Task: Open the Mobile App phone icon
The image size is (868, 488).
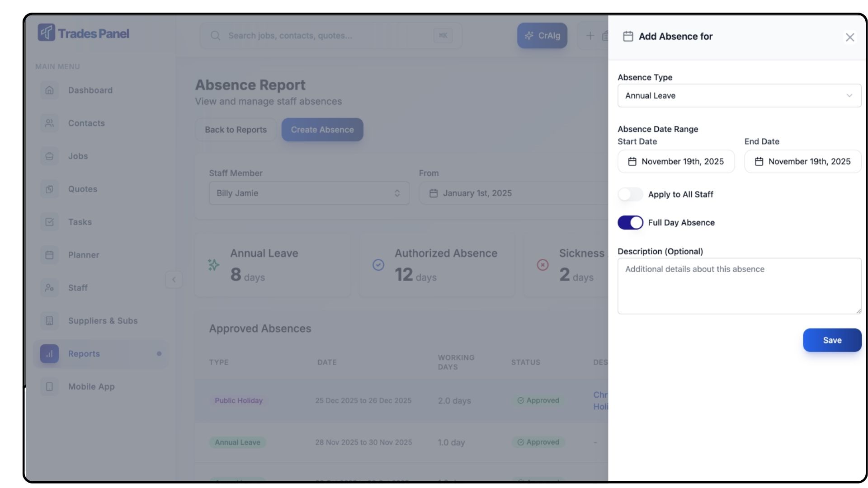Action: [49, 387]
